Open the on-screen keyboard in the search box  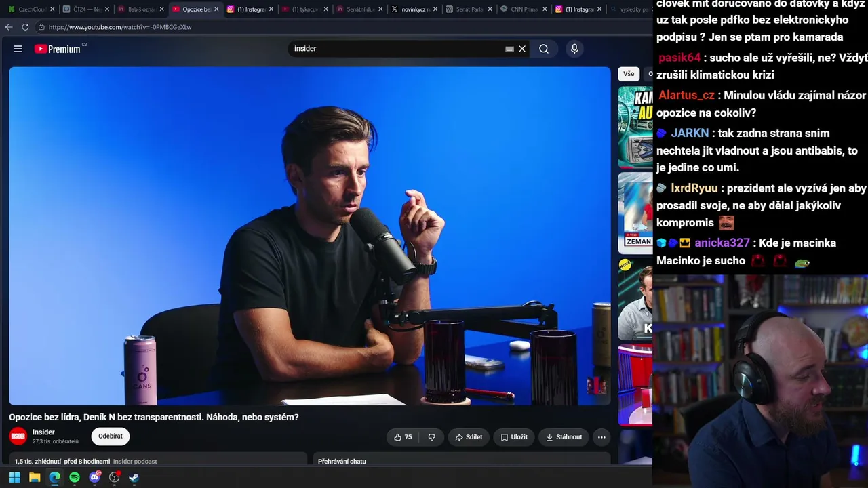tap(509, 49)
